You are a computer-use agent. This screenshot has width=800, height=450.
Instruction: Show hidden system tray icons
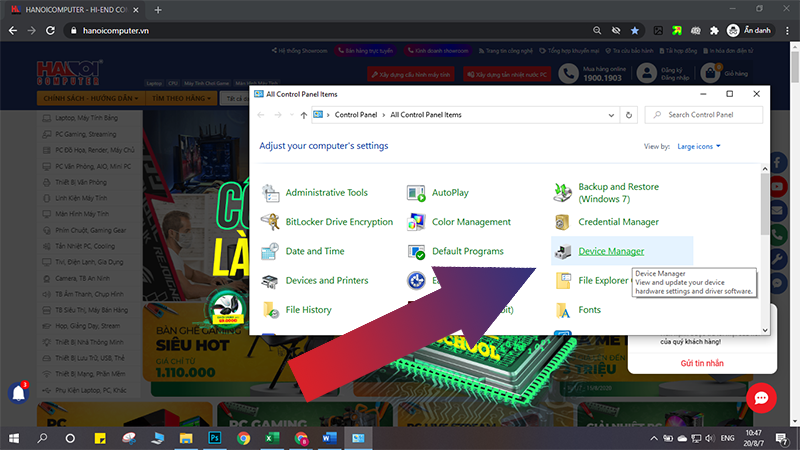click(x=654, y=438)
